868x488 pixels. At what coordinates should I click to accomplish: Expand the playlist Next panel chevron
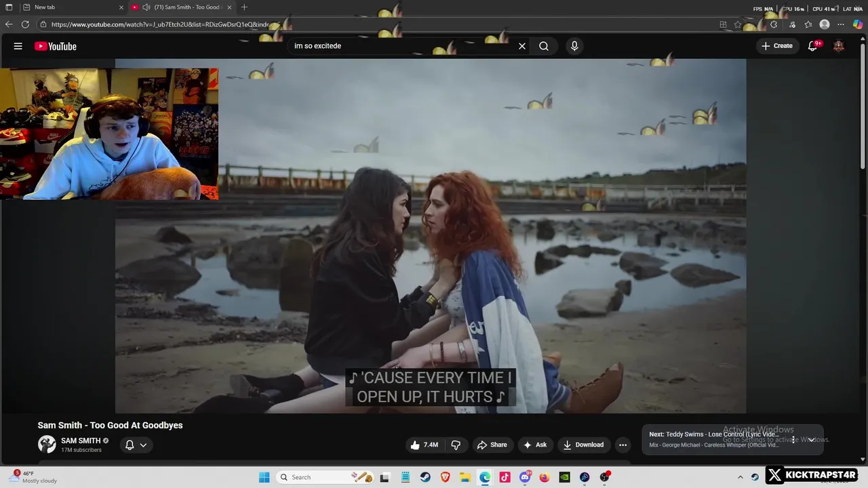pyautogui.click(x=811, y=439)
